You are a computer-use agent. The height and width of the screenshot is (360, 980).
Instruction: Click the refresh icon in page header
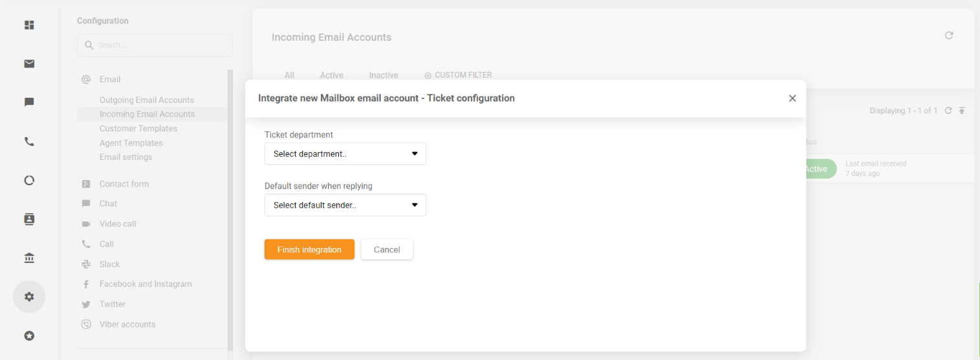coord(949,36)
